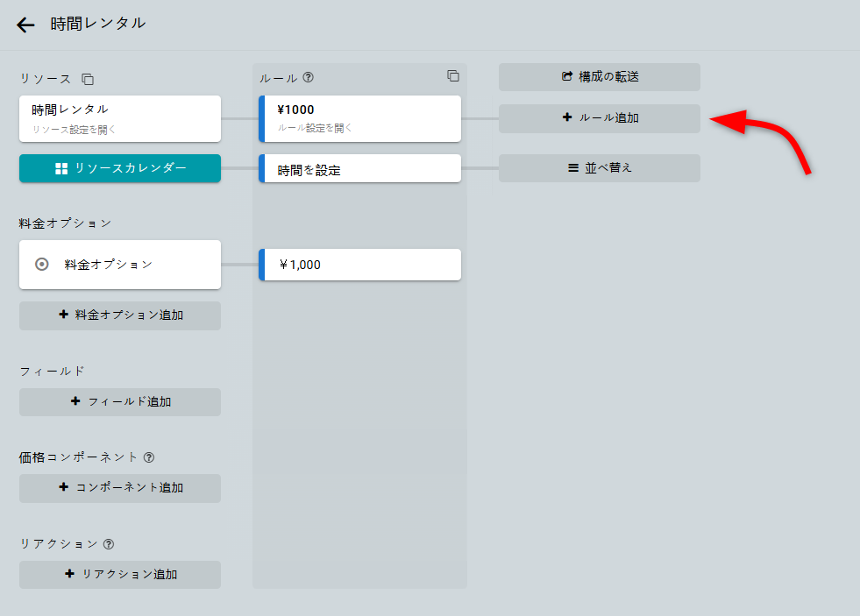Click ルール追加 button
Screen dimensions: 860x616
tap(600, 118)
